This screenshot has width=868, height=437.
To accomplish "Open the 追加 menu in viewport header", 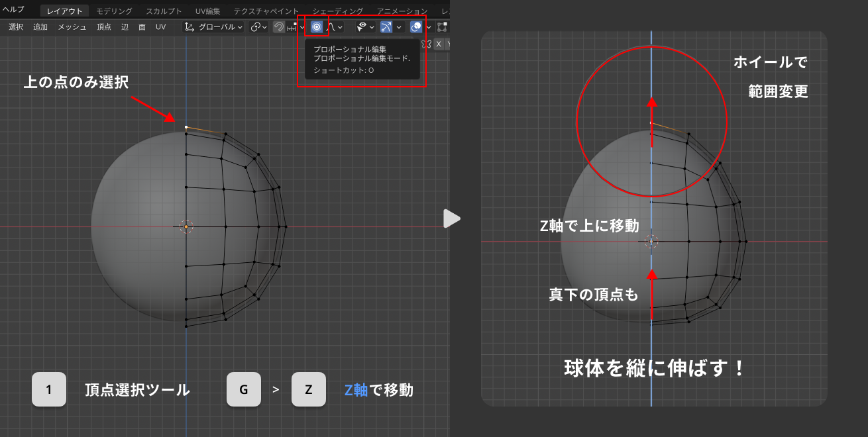I will 40,27.
